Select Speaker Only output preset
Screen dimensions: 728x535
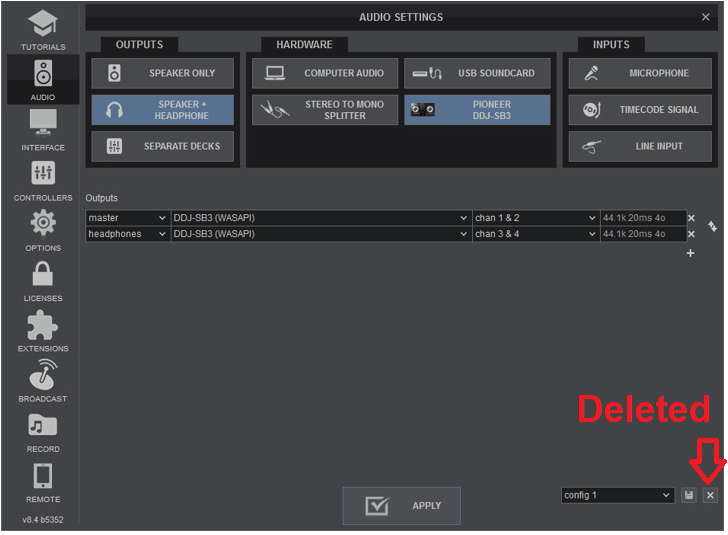pos(162,73)
